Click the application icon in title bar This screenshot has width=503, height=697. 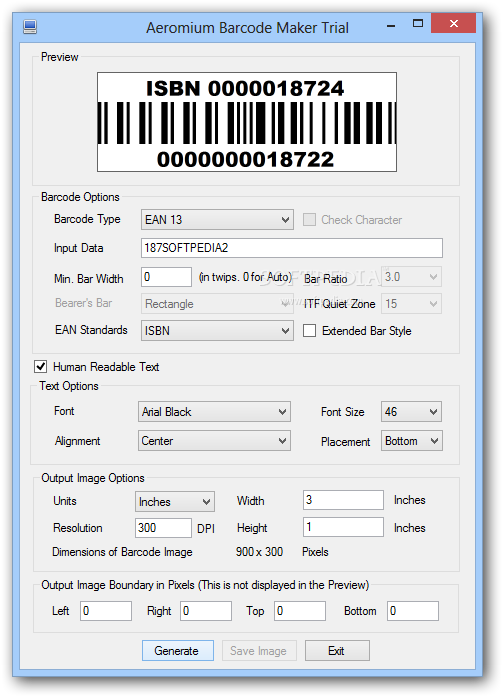point(30,27)
